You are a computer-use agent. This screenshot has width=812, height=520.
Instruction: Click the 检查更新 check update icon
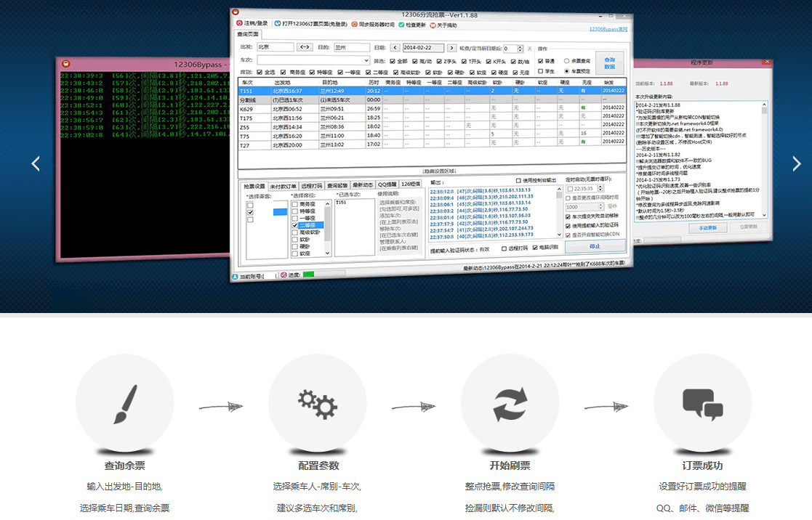click(401, 24)
